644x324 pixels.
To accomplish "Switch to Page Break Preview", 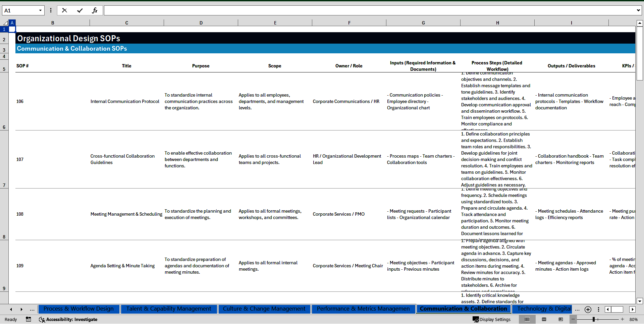I will click(561, 319).
